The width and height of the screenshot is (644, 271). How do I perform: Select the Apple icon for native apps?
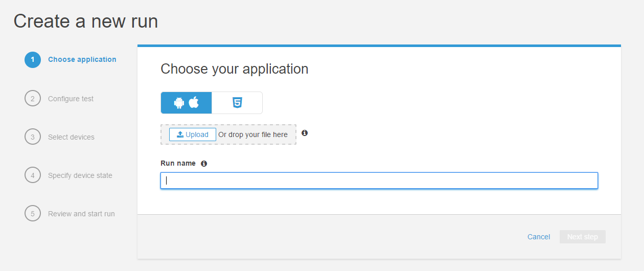coord(194,103)
